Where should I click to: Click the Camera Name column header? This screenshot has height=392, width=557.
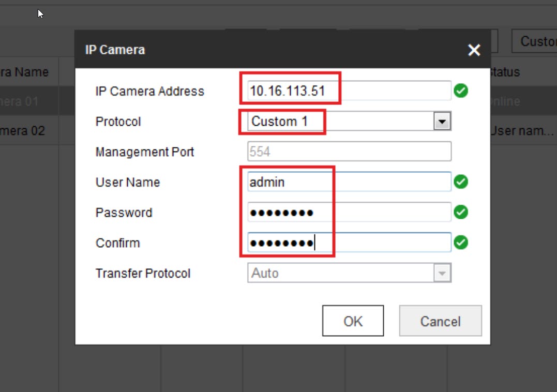(x=26, y=72)
